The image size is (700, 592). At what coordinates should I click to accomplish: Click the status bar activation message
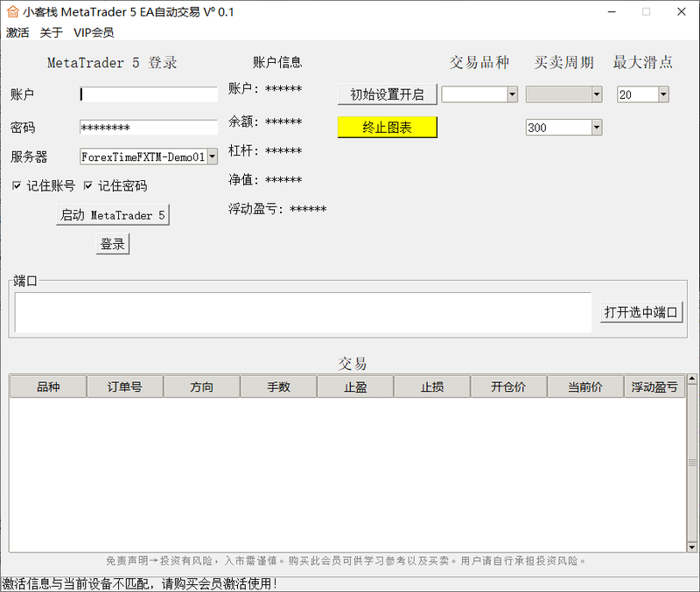pyautogui.click(x=140, y=583)
